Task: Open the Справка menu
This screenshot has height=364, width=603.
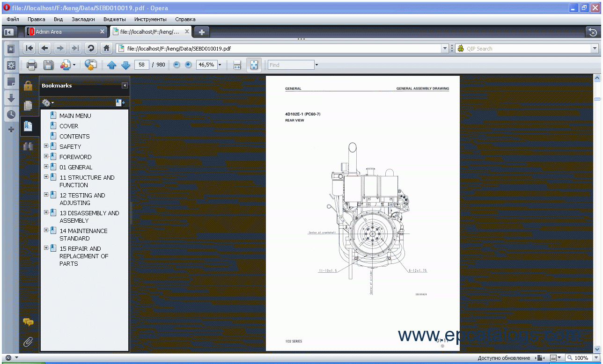Action: click(x=185, y=19)
